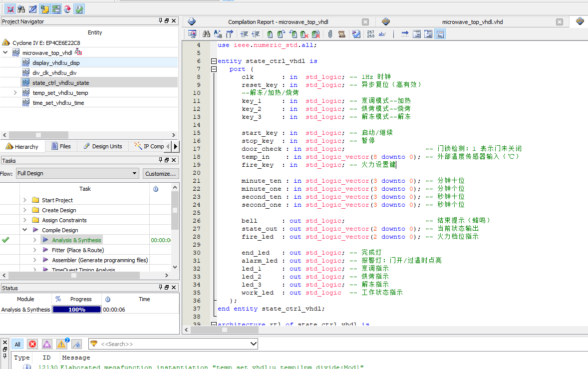Click the paperclip icon in editor toolbar
The height and width of the screenshot is (369, 588).
pyautogui.click(x=330, y=34)
